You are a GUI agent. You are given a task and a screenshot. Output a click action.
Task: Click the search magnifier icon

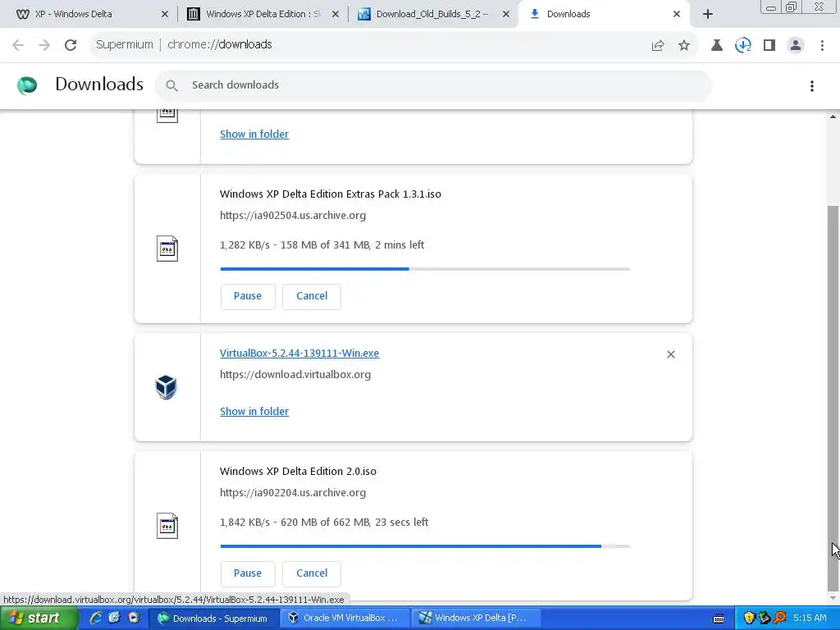click(x=171, y=85)
